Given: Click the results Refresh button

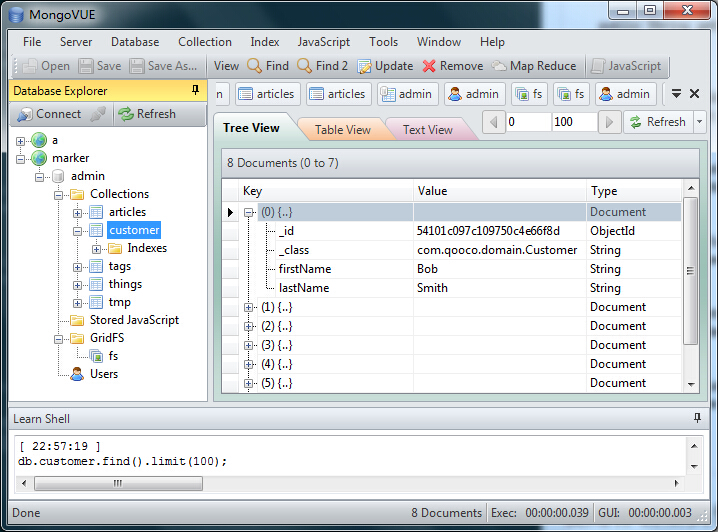Looking at the screenshot, I should pos(658,122).
